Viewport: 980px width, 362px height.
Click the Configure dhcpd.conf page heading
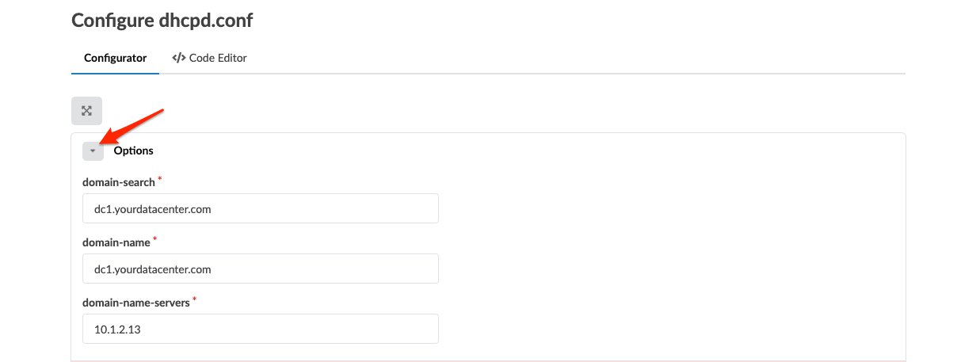pyautogui.click(x=162, y=21)
